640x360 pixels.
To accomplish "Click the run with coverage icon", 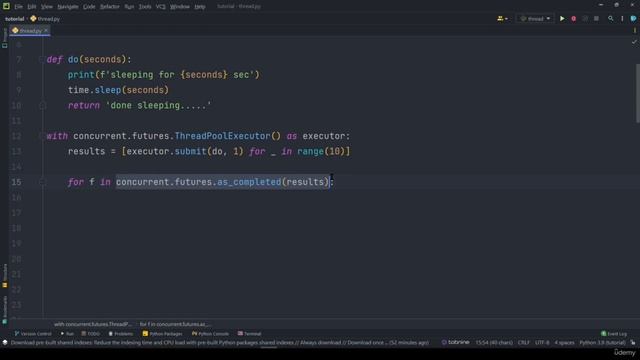I will (585, 18).
